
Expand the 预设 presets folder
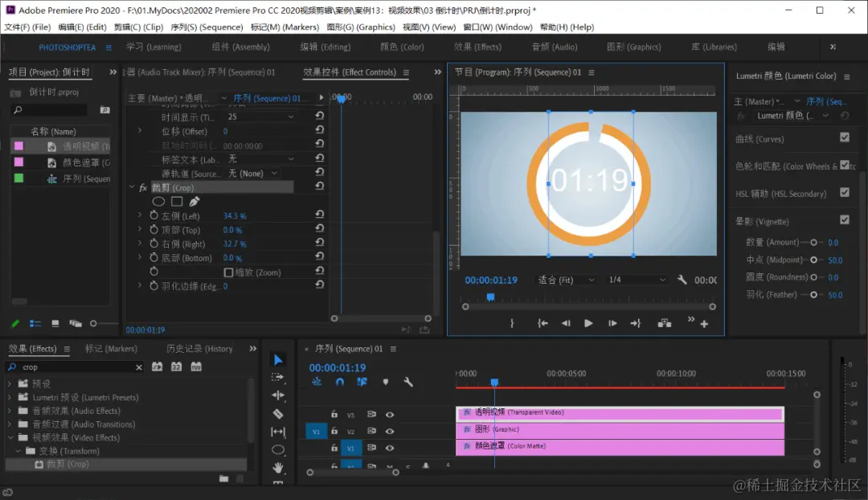[x=10, y=383]
